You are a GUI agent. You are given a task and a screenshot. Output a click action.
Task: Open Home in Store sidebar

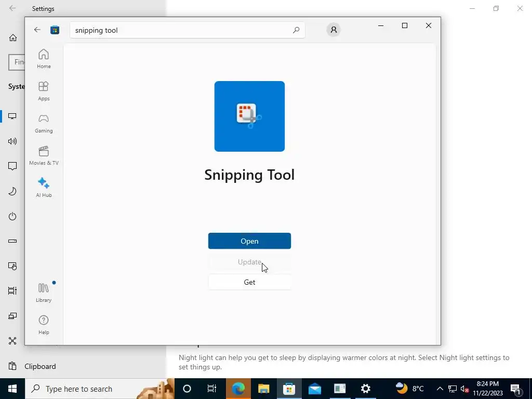[x=44, y=59]
